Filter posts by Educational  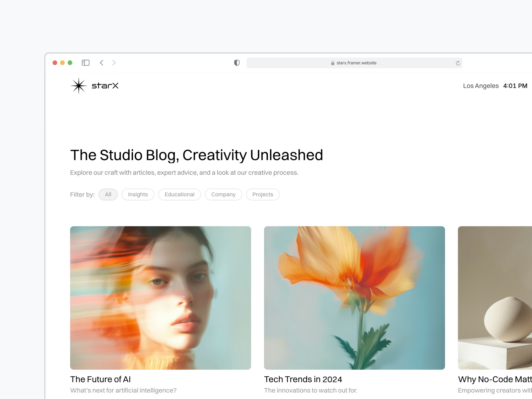pos(180,195)
